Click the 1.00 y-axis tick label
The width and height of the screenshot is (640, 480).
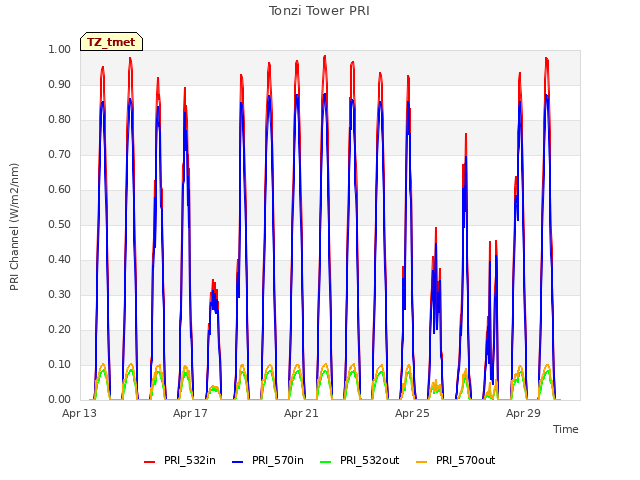point(60,49)
